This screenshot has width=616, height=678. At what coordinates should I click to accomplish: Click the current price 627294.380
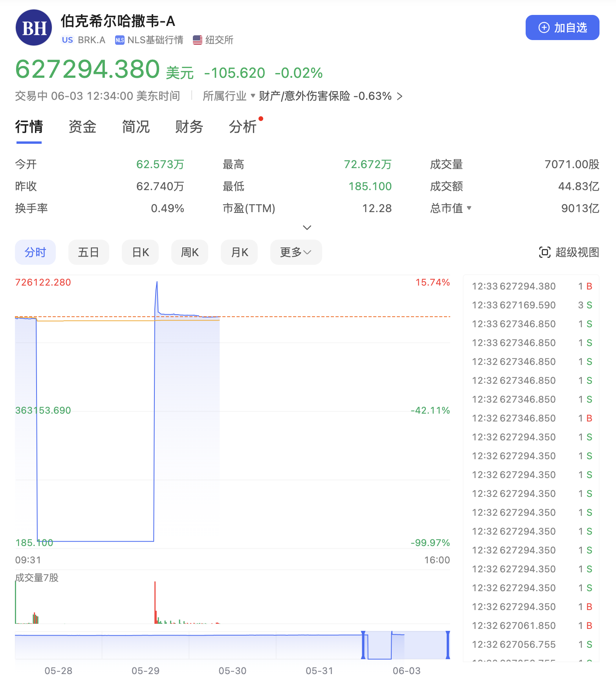point(87,69)
